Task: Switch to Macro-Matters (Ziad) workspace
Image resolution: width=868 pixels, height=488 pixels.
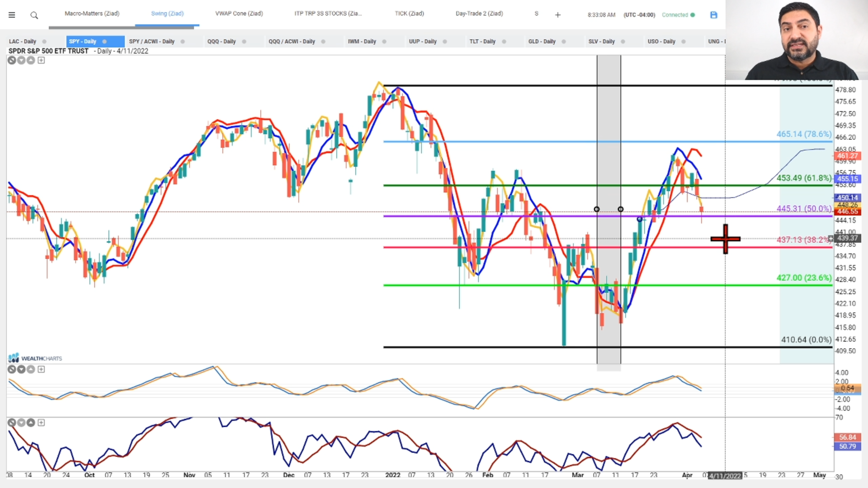Action: click(x=92, y=14)
